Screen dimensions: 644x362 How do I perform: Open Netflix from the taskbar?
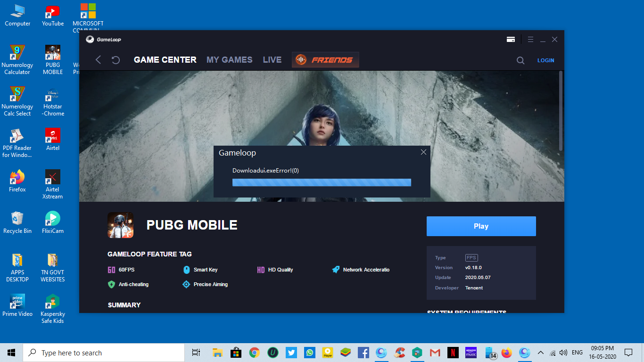tap(453, 353)
